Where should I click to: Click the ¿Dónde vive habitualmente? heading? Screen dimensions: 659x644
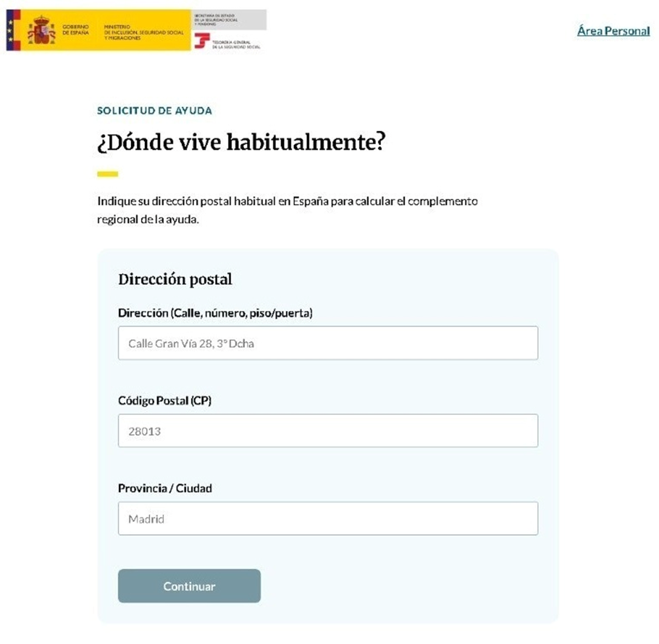[x=241, y=142]
